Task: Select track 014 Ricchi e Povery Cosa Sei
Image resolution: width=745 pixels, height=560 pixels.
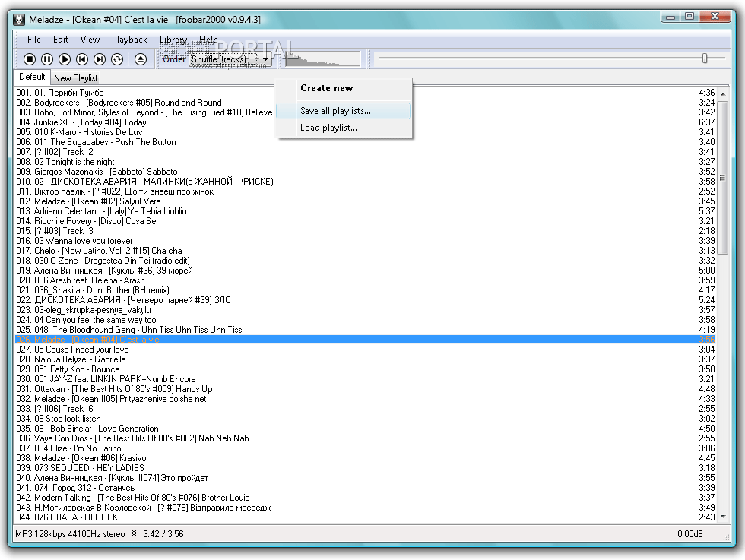Action: tap(365, 221)
